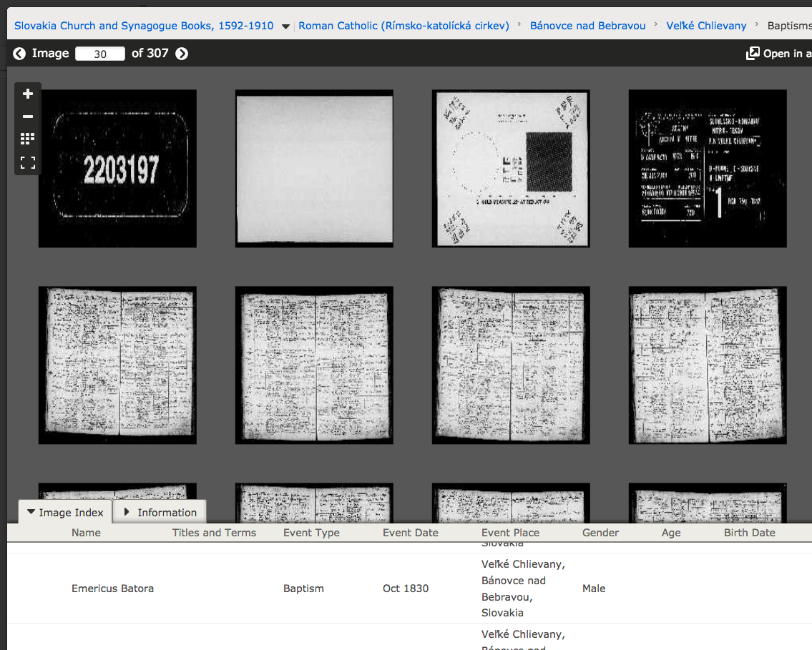Zoom in with plus icon
Viewport: 812px width, 650px height.
tap(28, 94)
